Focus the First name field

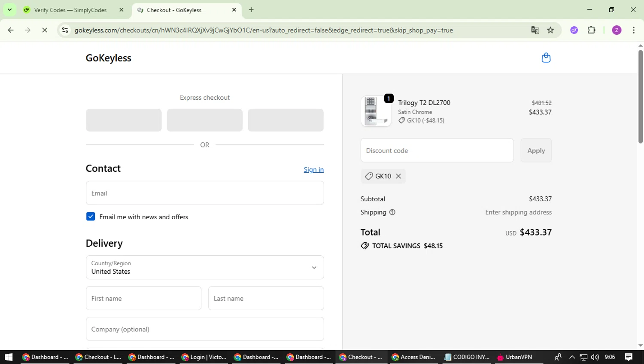pyautogui.click(x=143, y=298)
